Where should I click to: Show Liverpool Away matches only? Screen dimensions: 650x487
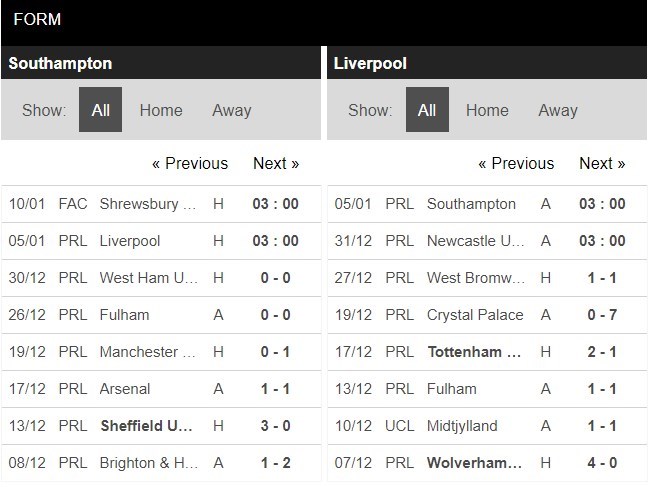(558, 110)
